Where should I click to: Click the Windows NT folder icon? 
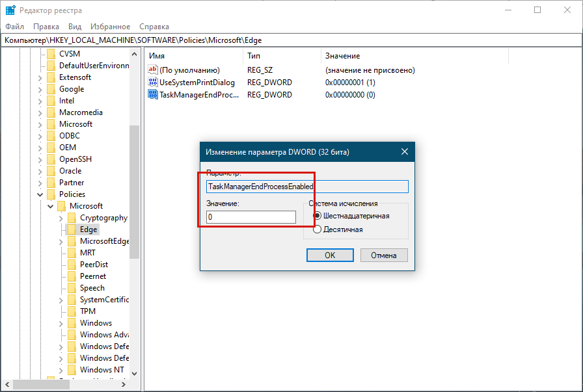click(x=72, y=370)
